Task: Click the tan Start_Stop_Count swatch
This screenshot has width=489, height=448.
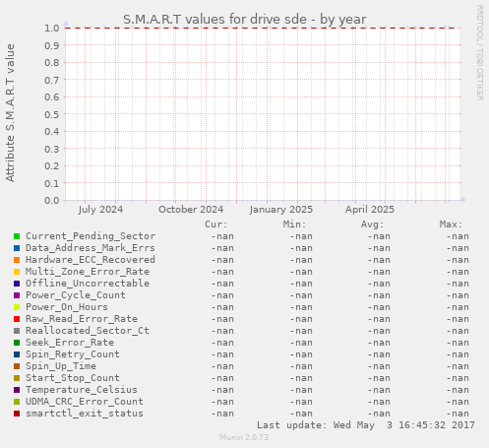Action: (x=17, y=378)
